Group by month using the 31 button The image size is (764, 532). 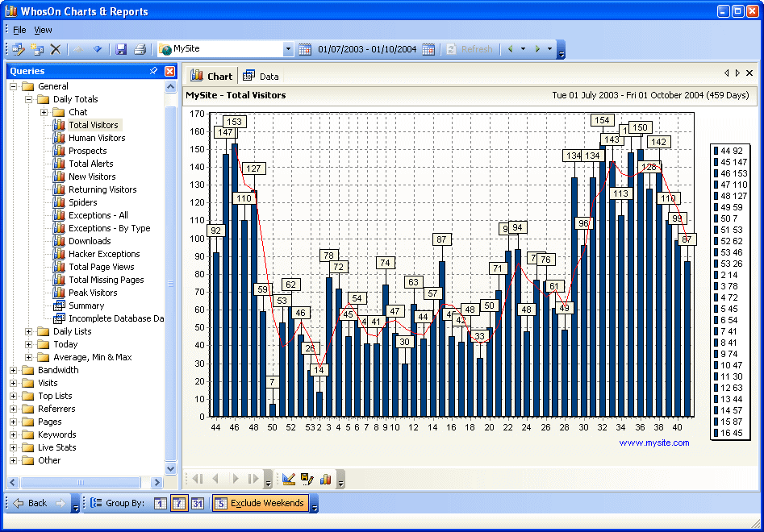(x=198, y=503)
